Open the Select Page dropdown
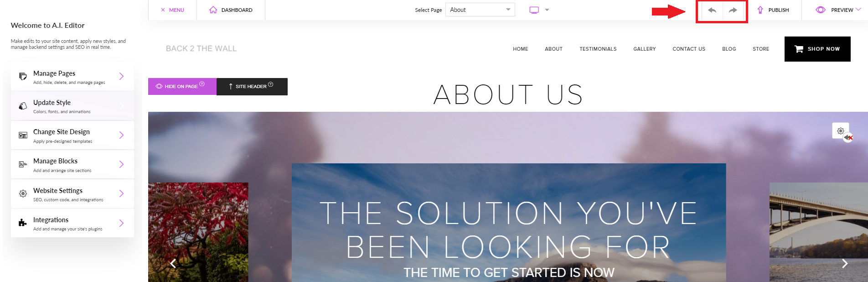 click(x=480, y=10)
